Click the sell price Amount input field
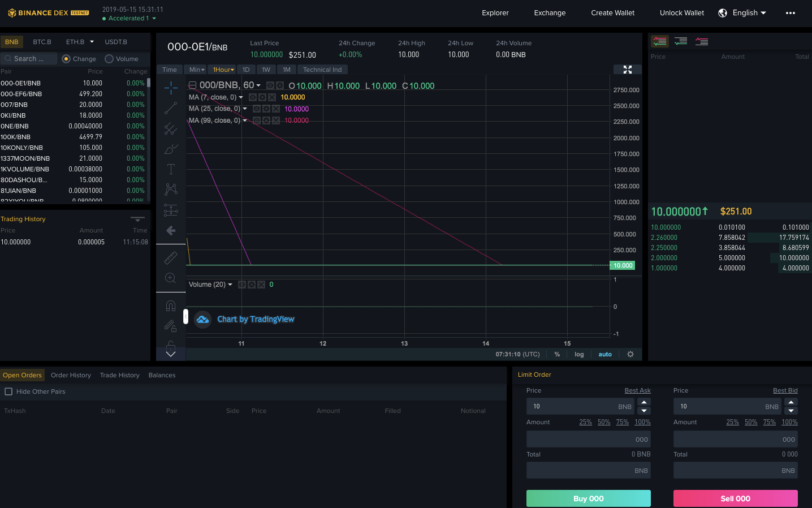The image size is (812, 508). 735,439
